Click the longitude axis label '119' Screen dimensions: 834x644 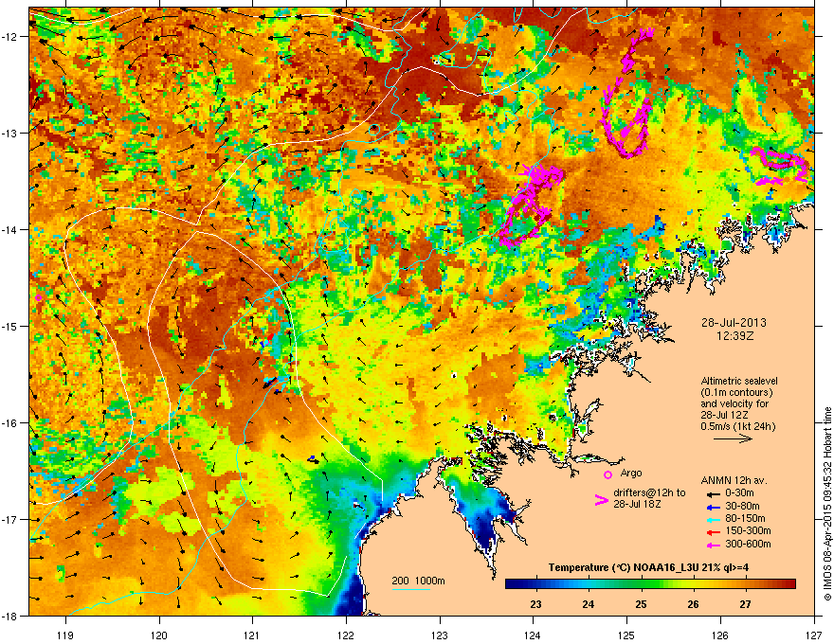[x=65, y=635]
